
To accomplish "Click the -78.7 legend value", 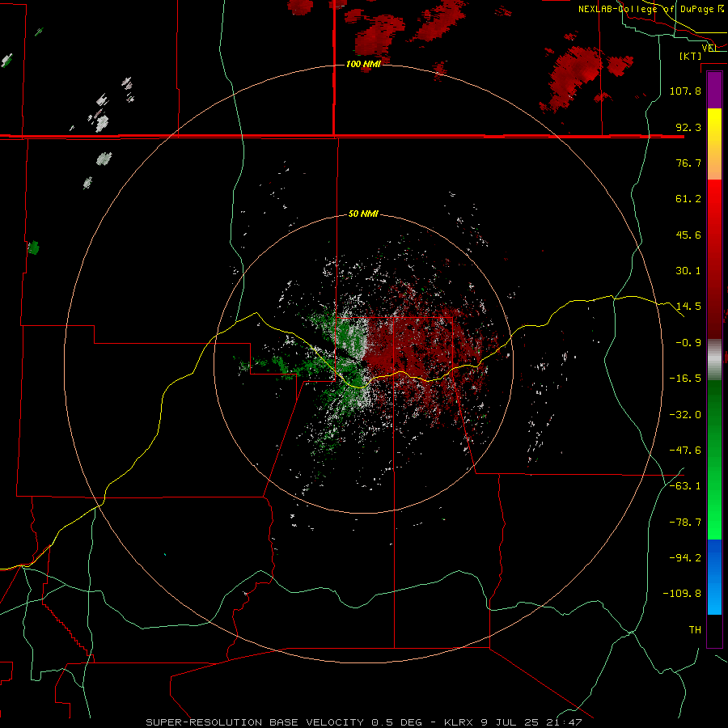I will (685, 523).
